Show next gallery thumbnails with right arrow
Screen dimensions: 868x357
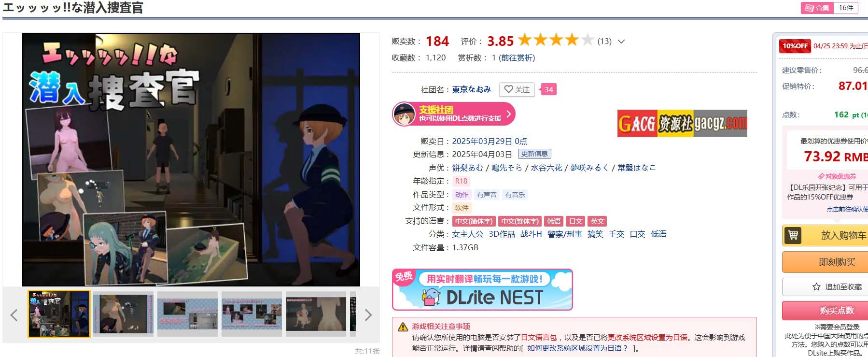pyautogui.click(x=368, y=315)
